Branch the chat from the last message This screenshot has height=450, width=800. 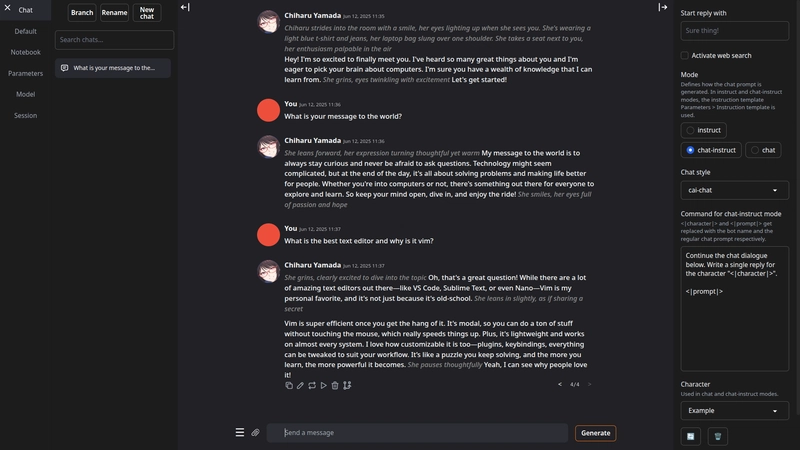coord(347,385)
